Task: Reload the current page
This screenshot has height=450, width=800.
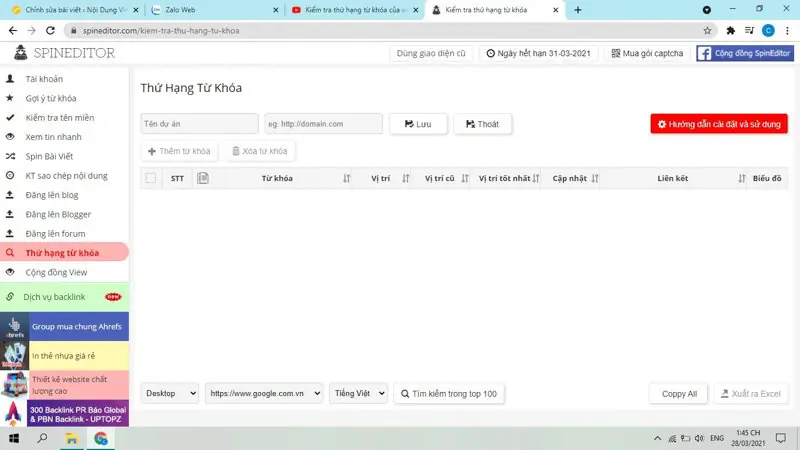Action: [50, 31]
